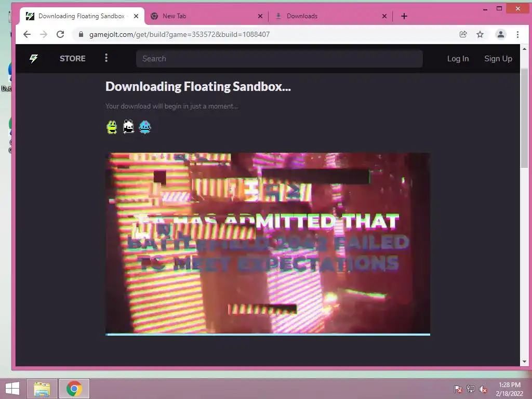The height and width of the screenshot is (399, 532).
Task: Expand the Game Jolt more-options dots menu
Action: 106,58
